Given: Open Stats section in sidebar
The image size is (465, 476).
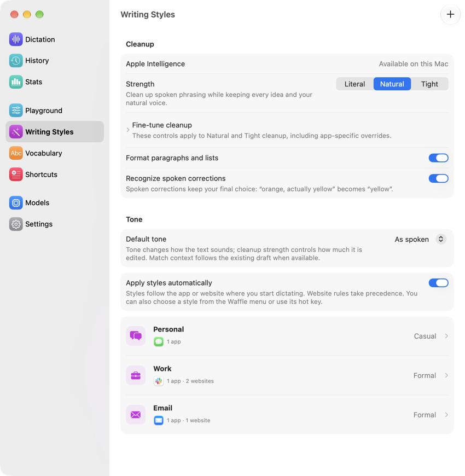Looking at the screenshot, I should [x=55, y=82].
